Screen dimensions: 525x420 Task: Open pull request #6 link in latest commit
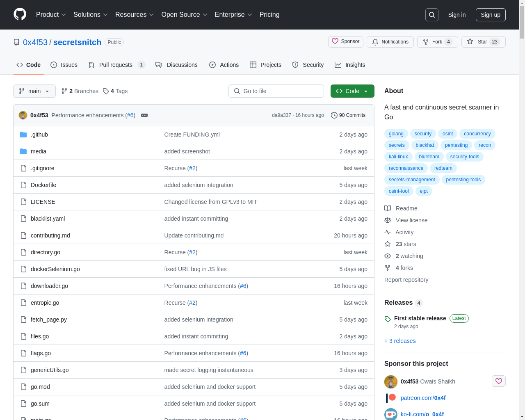click(x=130, y=115)
